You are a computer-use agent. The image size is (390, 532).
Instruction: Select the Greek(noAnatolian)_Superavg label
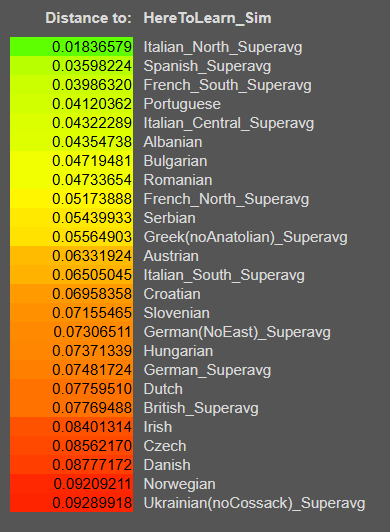[x=245, y=237]
